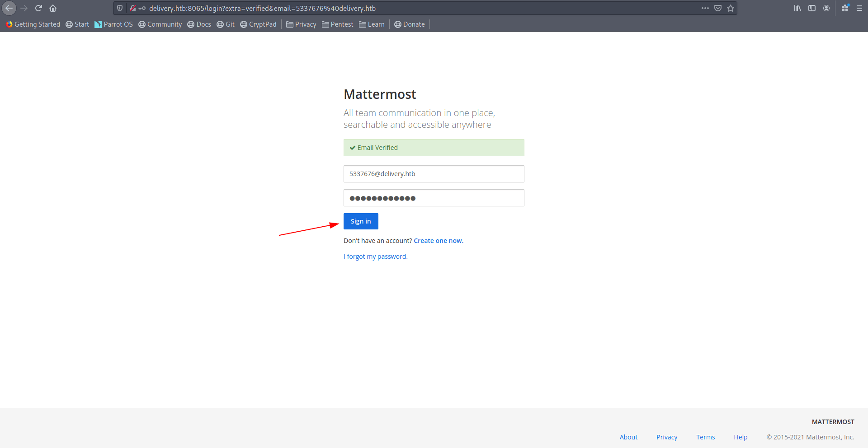The height and width of the screenshot is (448, 868).
Task: Open the Terms footer link
Action: tap(705, 437)
